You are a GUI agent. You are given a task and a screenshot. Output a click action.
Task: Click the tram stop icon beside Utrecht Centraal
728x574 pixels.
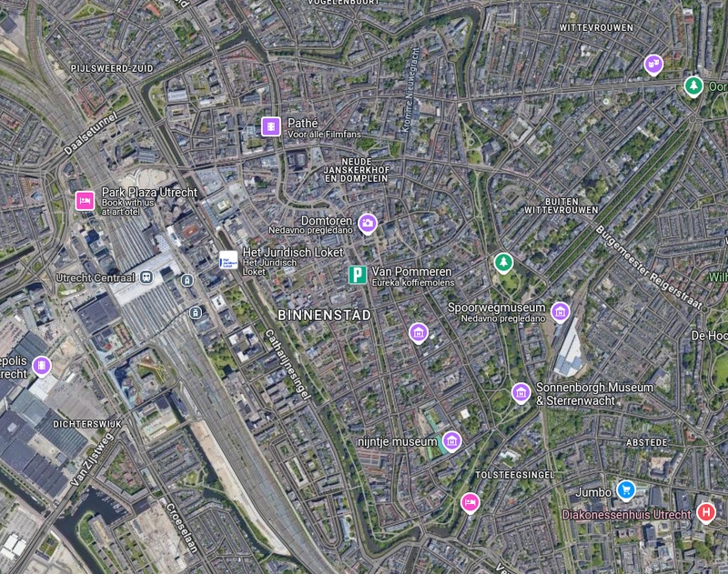187,280
